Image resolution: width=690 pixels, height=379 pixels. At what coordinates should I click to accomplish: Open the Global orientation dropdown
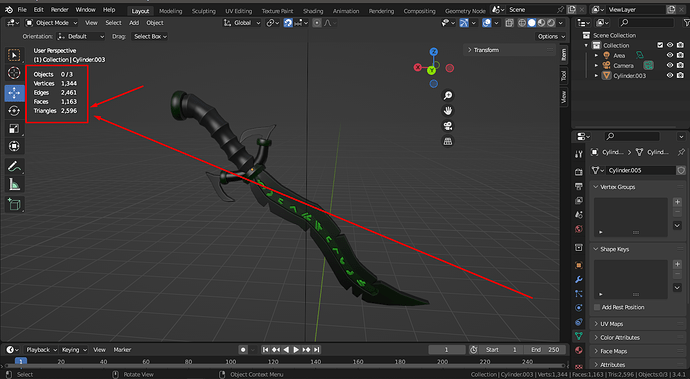point(242,23)
